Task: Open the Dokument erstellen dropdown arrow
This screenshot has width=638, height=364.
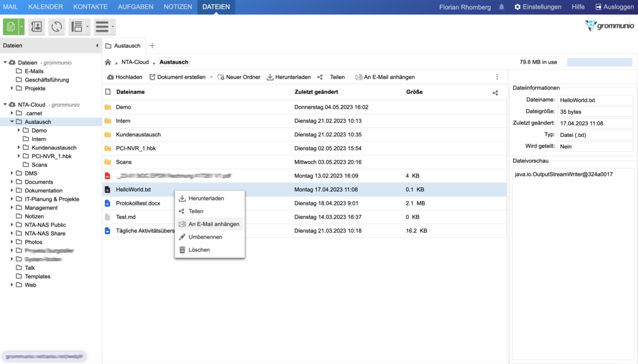Action: [x=211, y=77]
